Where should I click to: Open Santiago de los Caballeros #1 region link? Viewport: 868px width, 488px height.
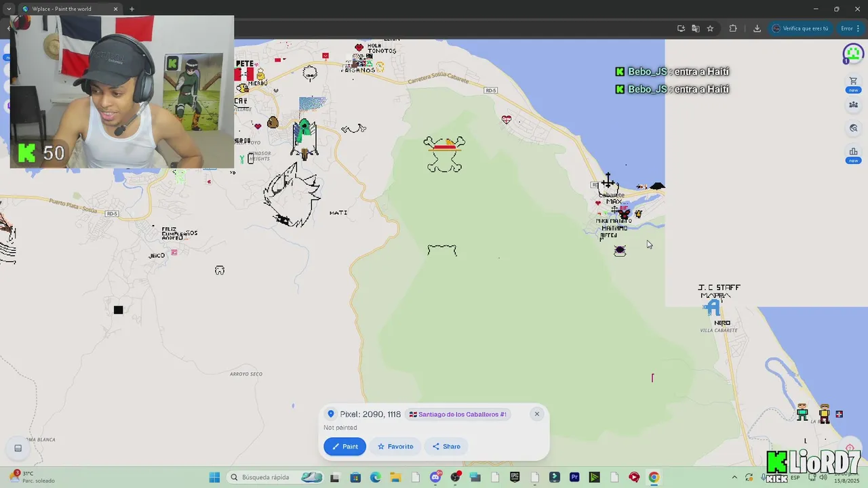coord(458,414)
